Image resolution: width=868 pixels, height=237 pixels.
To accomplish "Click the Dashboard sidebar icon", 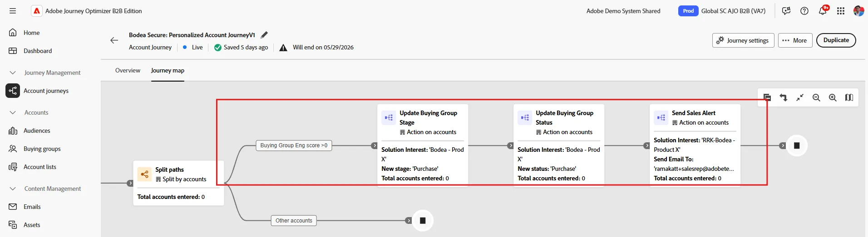I will pyautogui.click(x=13, y=51).
